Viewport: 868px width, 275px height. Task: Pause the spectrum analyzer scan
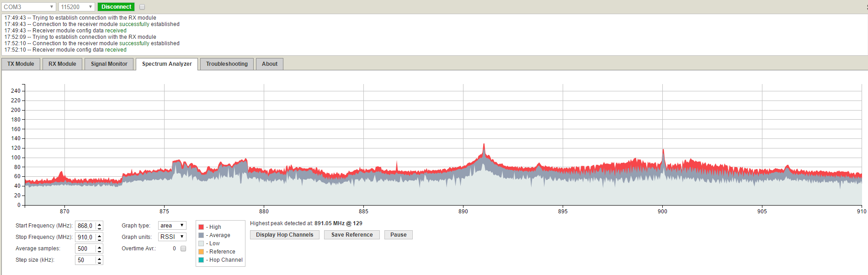[x=398, y=235]
